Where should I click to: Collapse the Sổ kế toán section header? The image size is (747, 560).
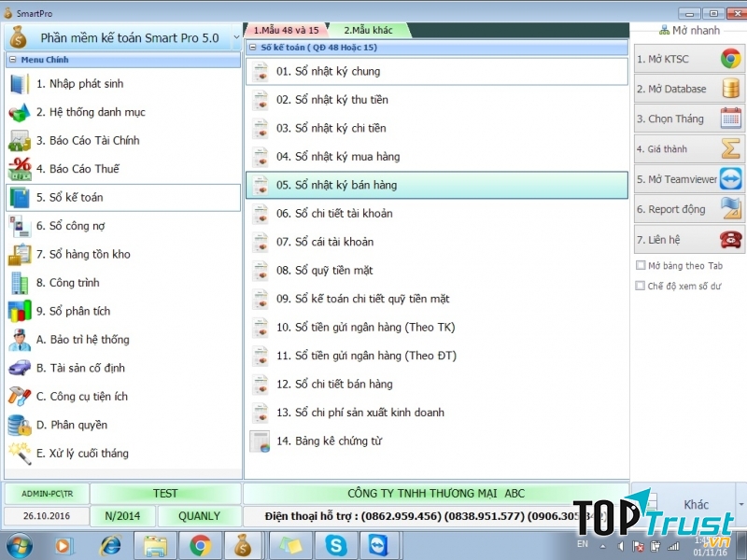point(251,46)
